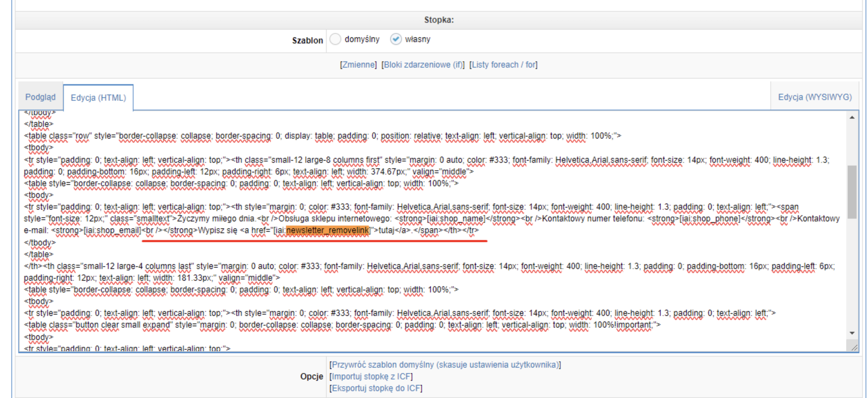
Task: Open Listy foreach / for link
Action: point(503,65)
